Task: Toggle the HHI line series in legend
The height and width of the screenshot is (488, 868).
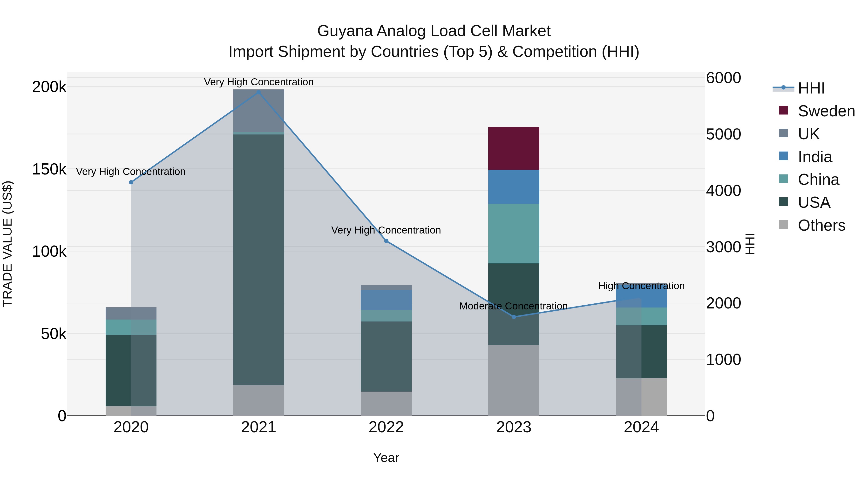Action: 811,88
